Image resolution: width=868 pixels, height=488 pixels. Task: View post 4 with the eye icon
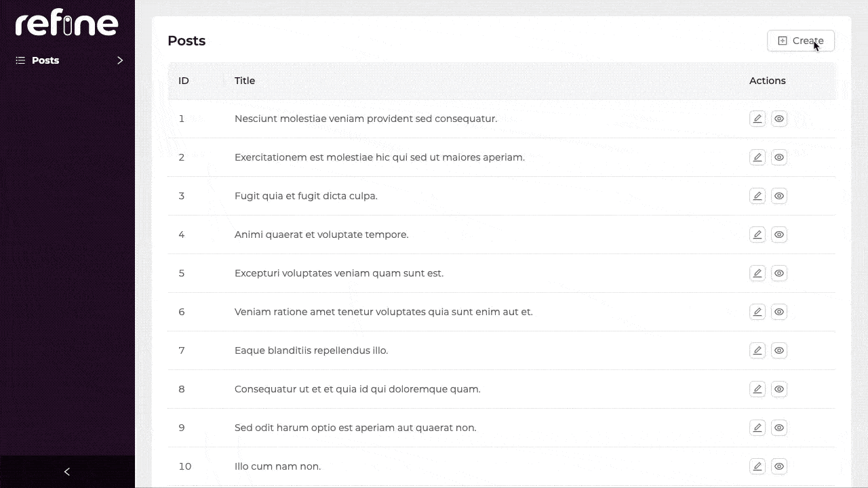[779, 235]
